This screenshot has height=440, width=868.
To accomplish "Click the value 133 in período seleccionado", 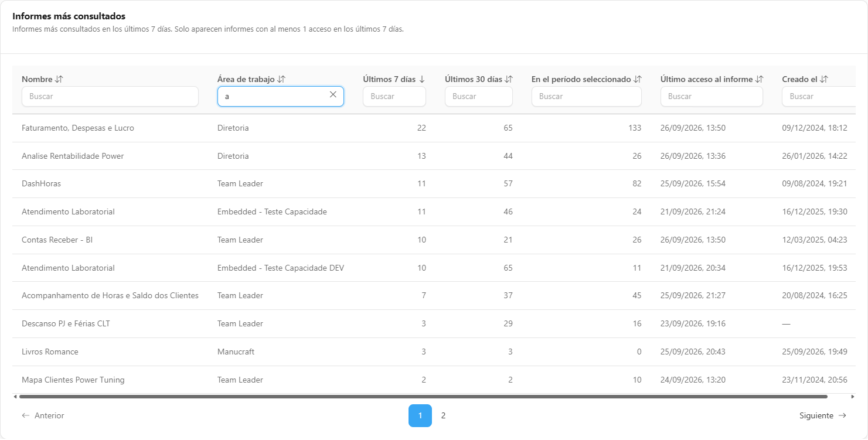I will (635, 128).
